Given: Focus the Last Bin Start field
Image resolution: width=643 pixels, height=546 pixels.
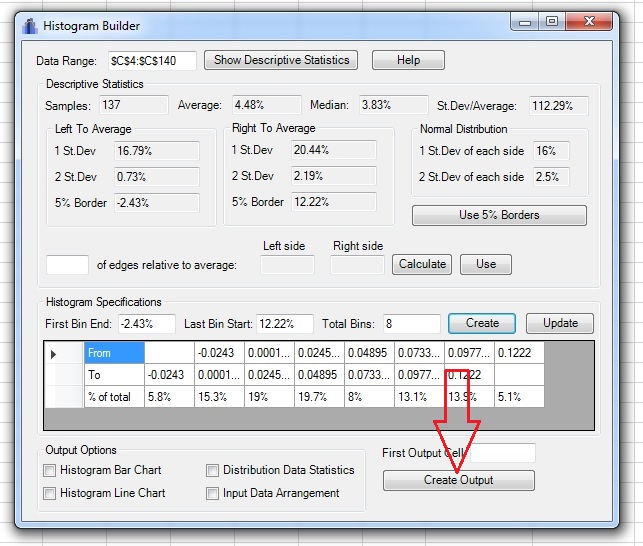Looking at the screenshot, I should tap(285, 324).
